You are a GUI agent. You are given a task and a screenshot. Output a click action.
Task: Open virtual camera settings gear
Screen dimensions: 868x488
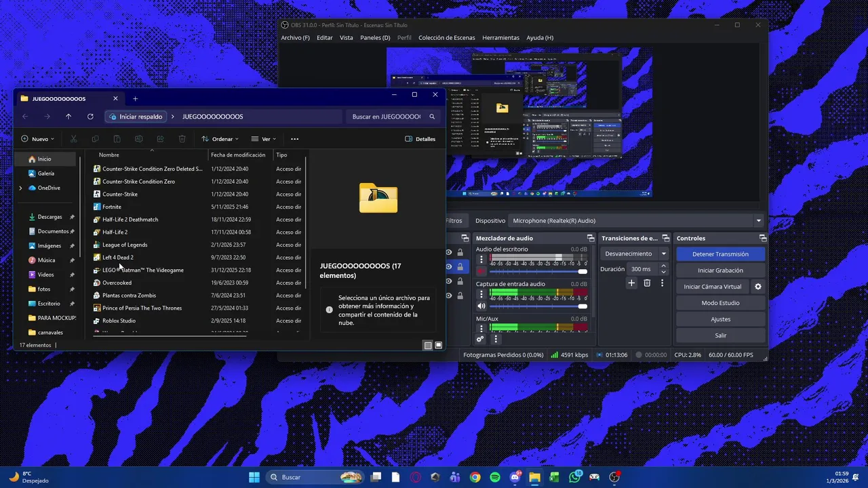coord(758,287)
